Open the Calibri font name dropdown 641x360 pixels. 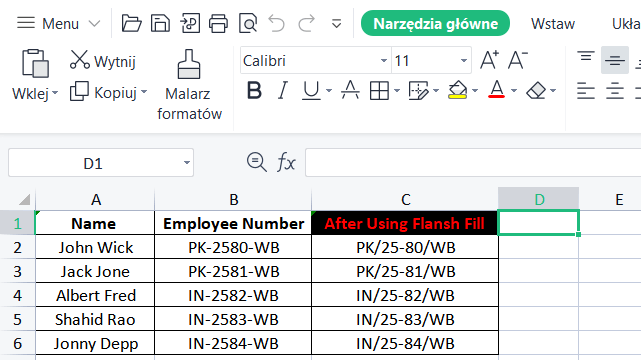(383, 60)
